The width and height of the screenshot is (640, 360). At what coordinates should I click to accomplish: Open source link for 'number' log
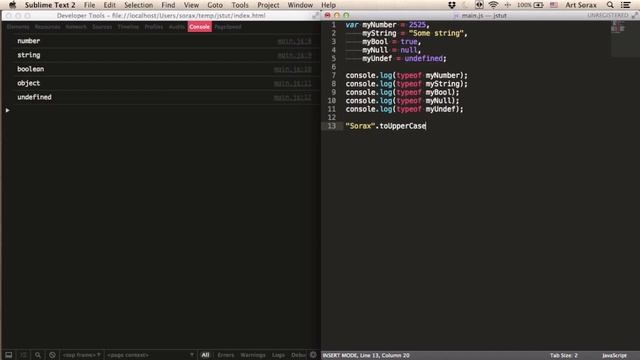click(x=294, y=41)
